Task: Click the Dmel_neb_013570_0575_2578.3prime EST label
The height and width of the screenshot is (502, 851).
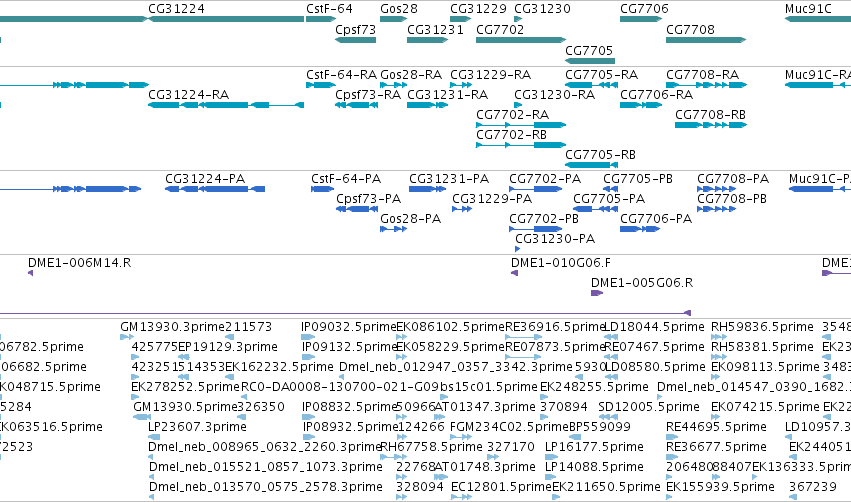Action: click(x=266, y=487)
